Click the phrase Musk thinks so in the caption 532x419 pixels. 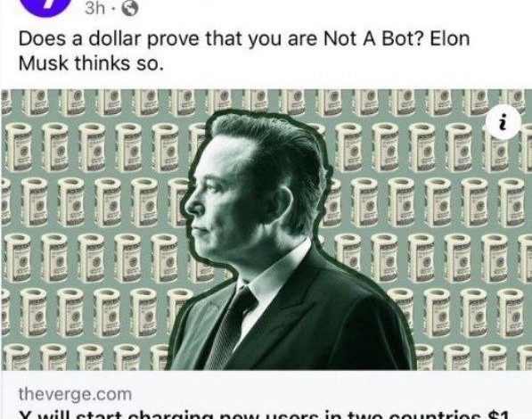point(91,63)
